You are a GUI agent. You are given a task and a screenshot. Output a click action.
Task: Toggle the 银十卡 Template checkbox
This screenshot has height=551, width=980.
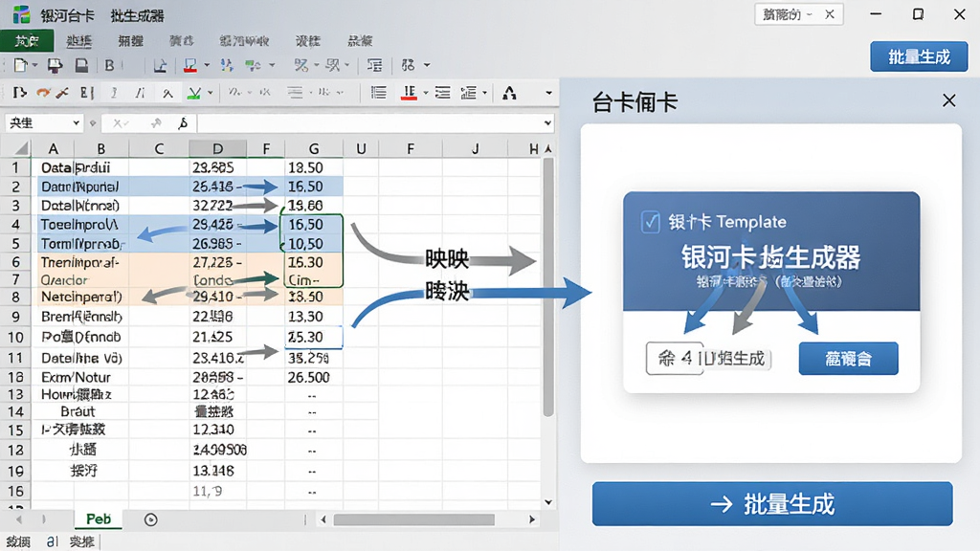pos(650,221)
